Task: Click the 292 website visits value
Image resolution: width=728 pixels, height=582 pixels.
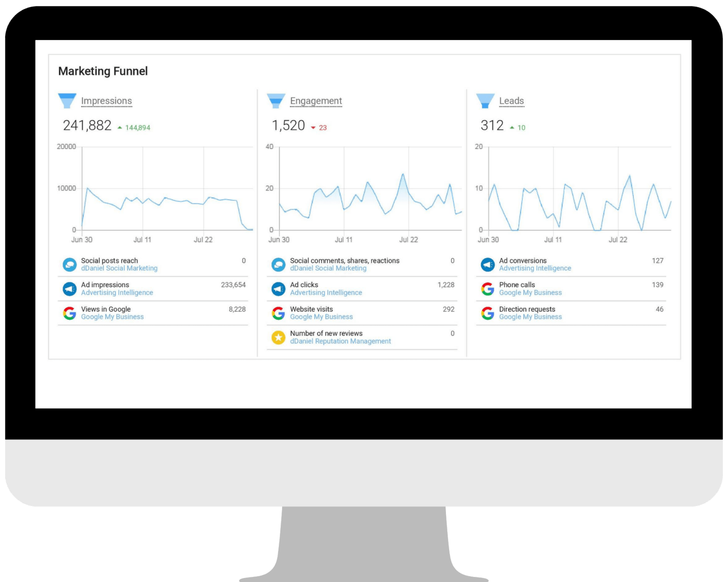Action: click(x=449, y=309)
